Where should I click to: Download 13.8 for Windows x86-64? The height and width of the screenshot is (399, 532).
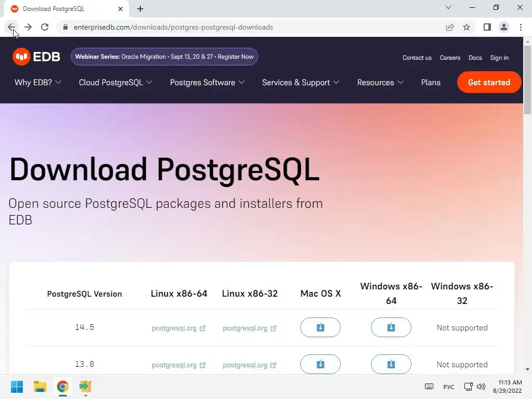(391, 364)
